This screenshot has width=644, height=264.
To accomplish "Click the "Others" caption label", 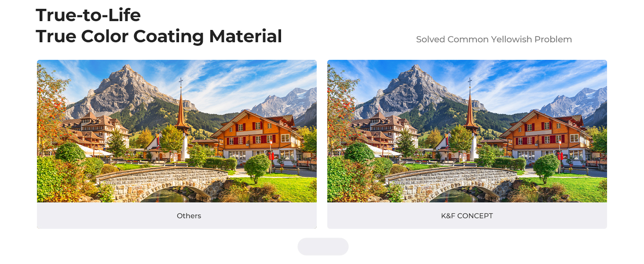I will 189,216.
